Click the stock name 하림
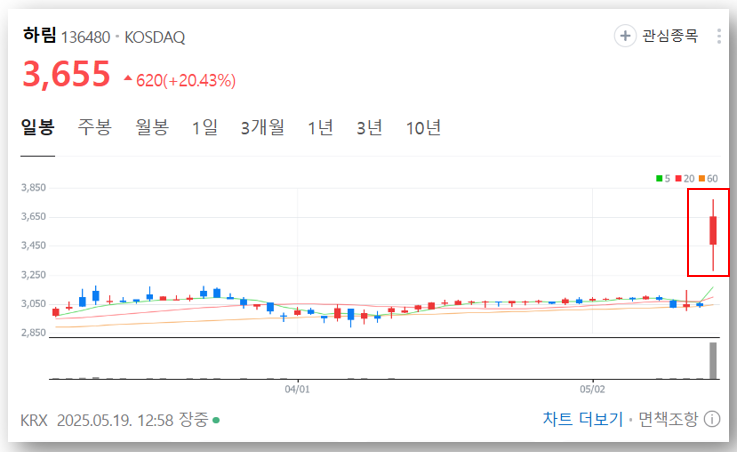Screen dimensions: 737x452 (39, 35)
